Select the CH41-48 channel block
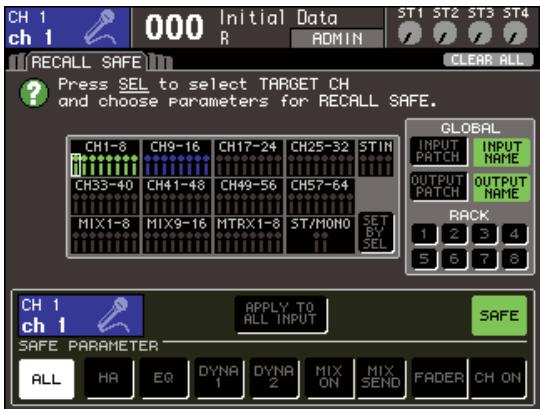The image size is (540, 409). coord(177,197)
